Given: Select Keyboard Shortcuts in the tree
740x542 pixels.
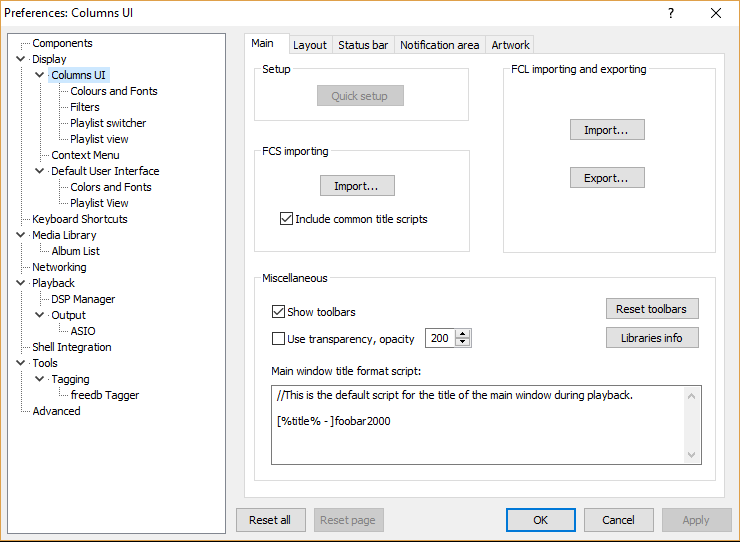Looking at the screenshot, I should click(79, 219).
